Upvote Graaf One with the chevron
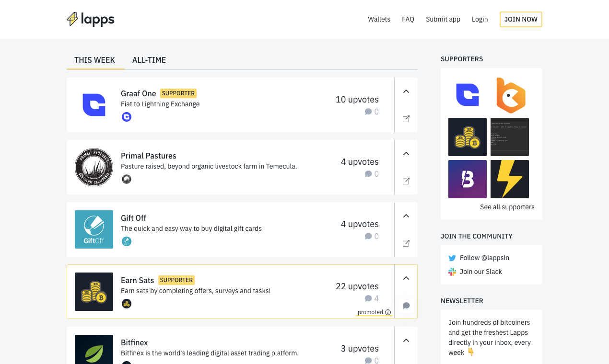 [x=406, y=91]
